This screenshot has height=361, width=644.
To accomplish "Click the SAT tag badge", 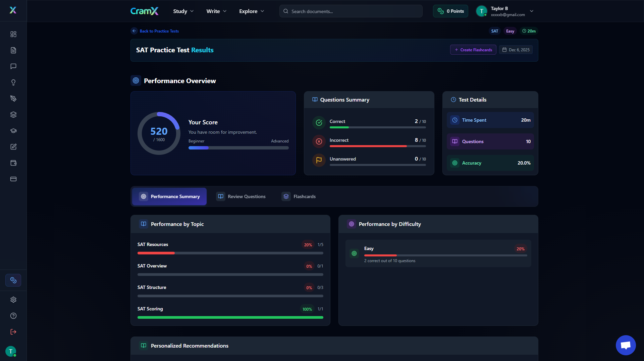I will 495,31.
